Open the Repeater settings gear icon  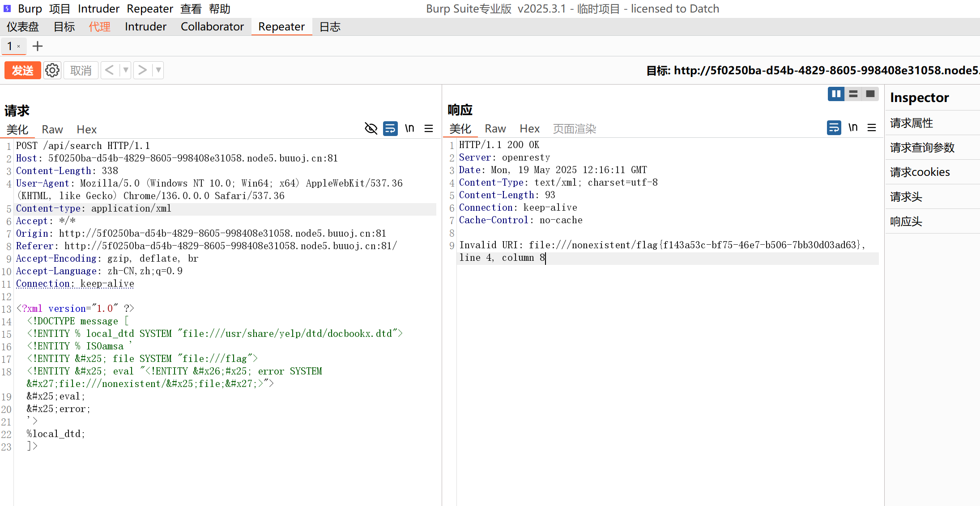[52, 70]
